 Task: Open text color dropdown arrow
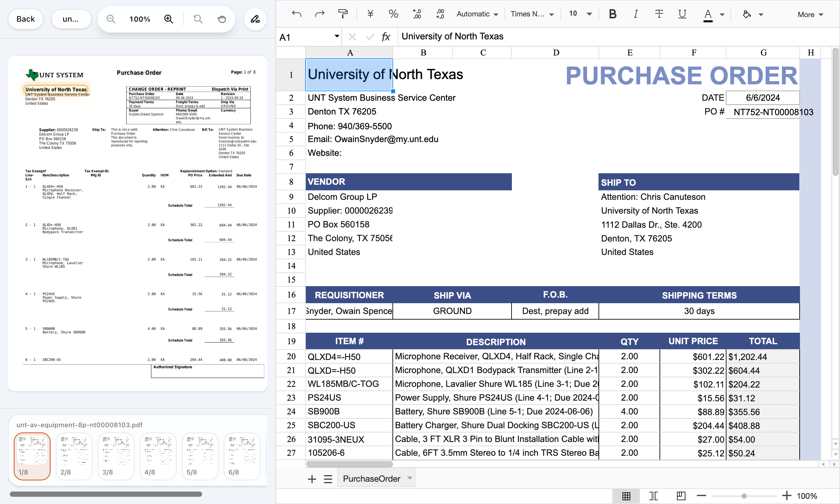(x=722, y=15)
